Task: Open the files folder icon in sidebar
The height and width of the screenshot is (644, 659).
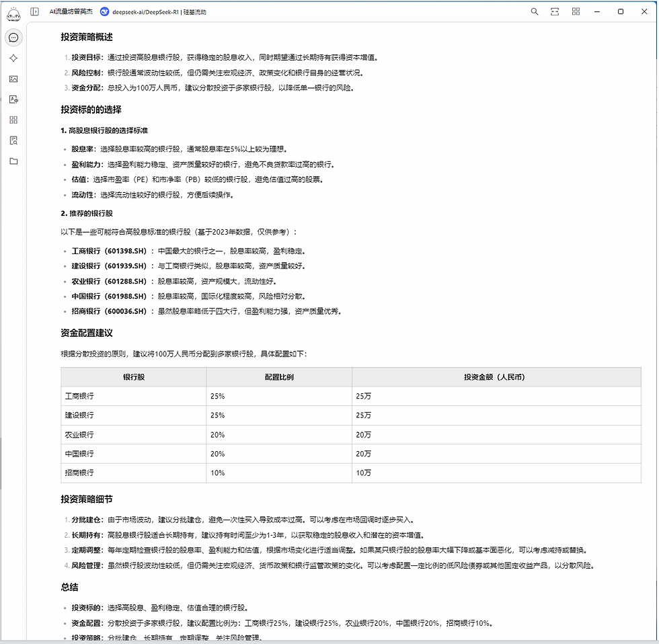Action: click(x=13, y=161)
